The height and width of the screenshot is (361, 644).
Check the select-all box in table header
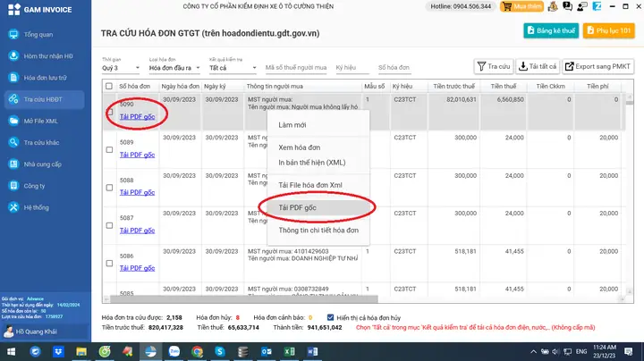[108, 87]
